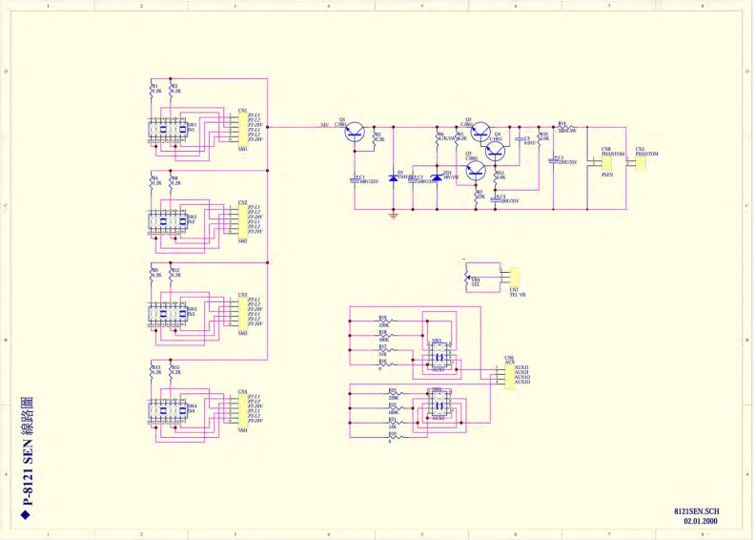Viewport: 756px width, 540px height.
Task: Click the SW5 AUX switch block
Action: tap(438, 356)
